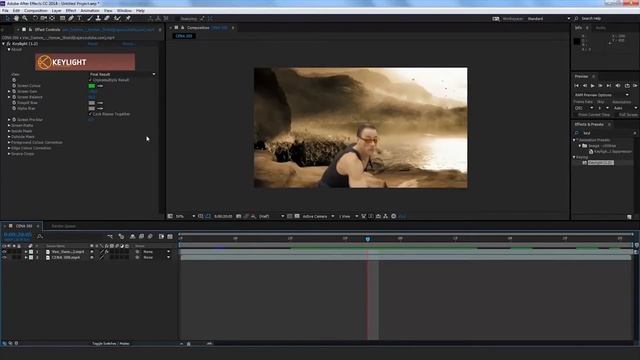Viewport: 640px width, 360px height.
Task: Expand the Inside Mask group
Action: [9, 131]
